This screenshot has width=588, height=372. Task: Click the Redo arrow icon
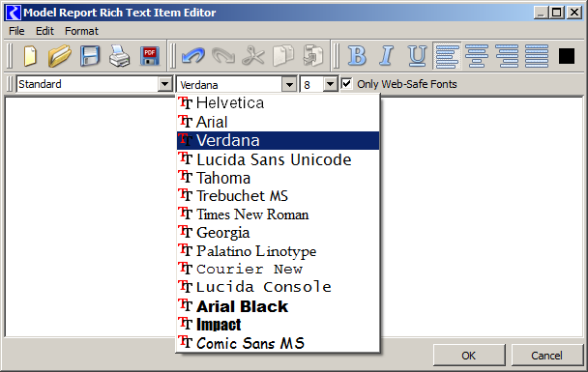[x=223, y=56]
